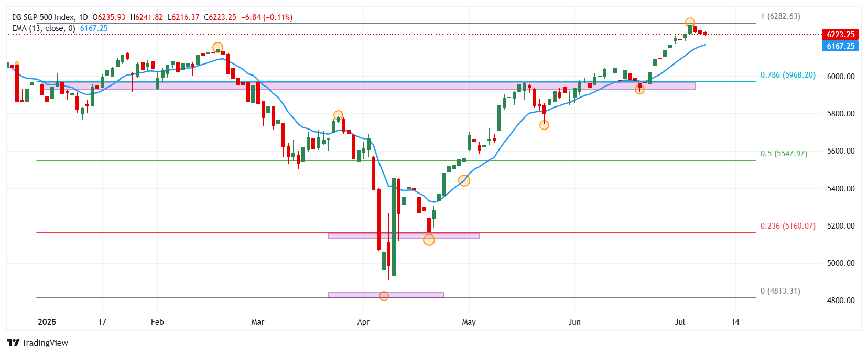
Task: Click the TradingView logo
Action: tap(37, 342)
